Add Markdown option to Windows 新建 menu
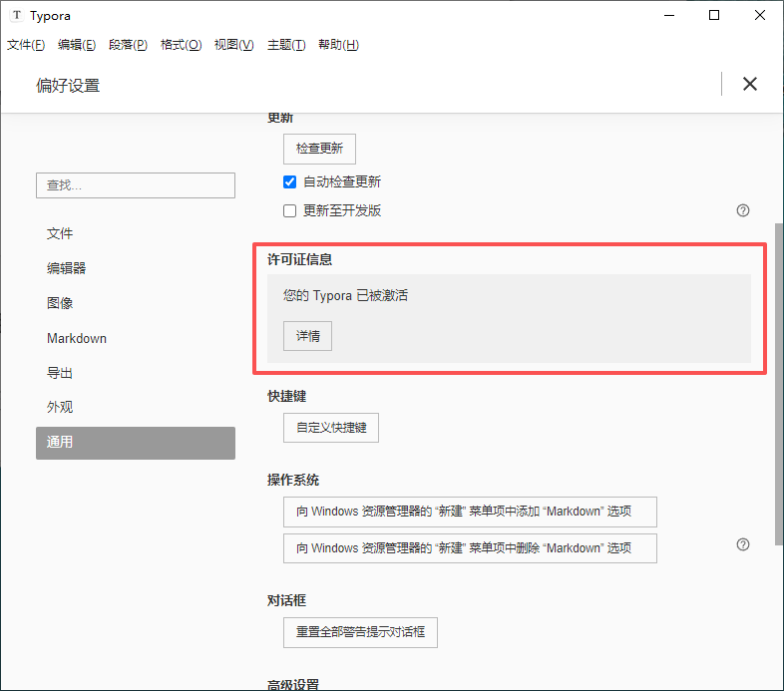The height and width of the screenshot is (691, 784). click(470, 512)
